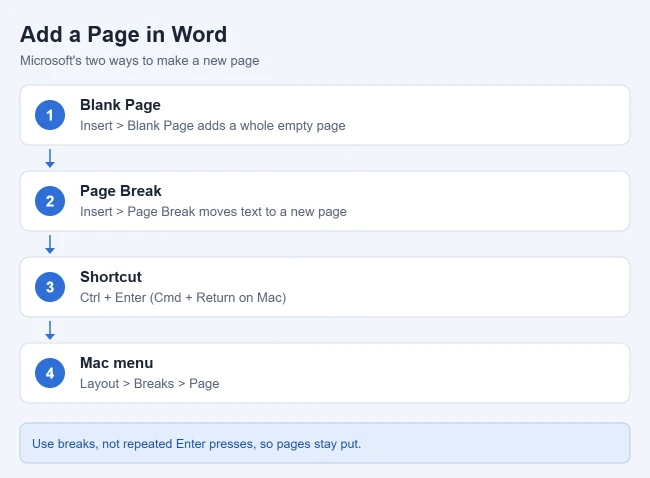Select the 'Page Break' card title
The width and height of the screenshot is (650, 478).
[x=121, y=191]
